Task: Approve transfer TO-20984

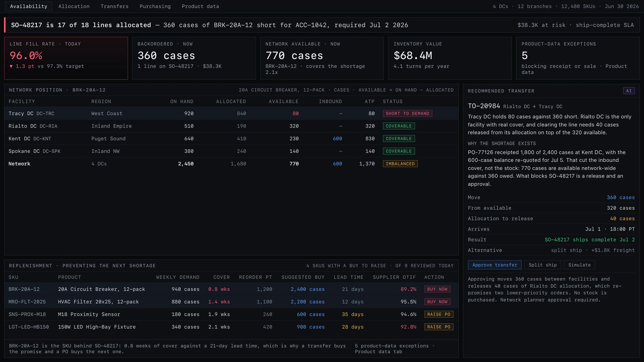Action: (495, 265)
